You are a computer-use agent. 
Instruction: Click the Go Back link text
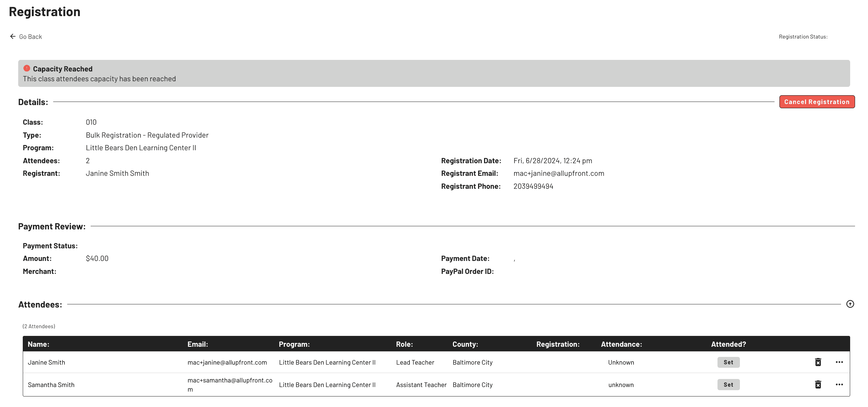pyautogui.click(x=30, y=37)
